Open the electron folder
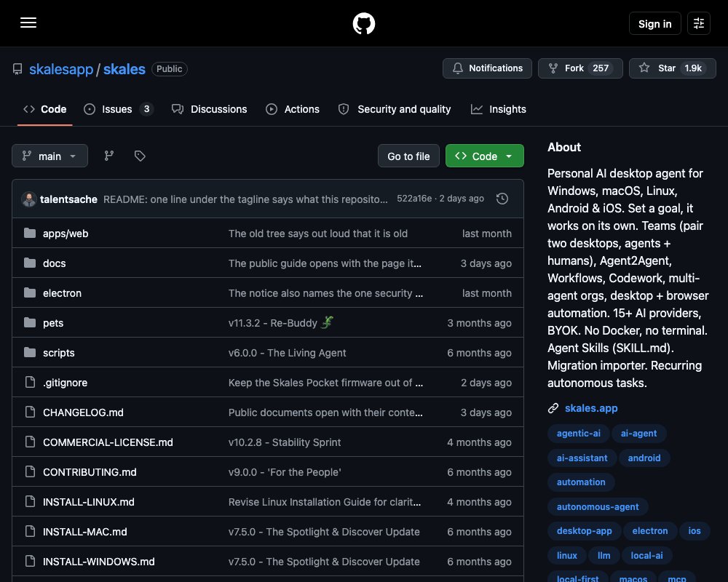Image resolution: width=728 pixels, height=582 pixels. 62,293
